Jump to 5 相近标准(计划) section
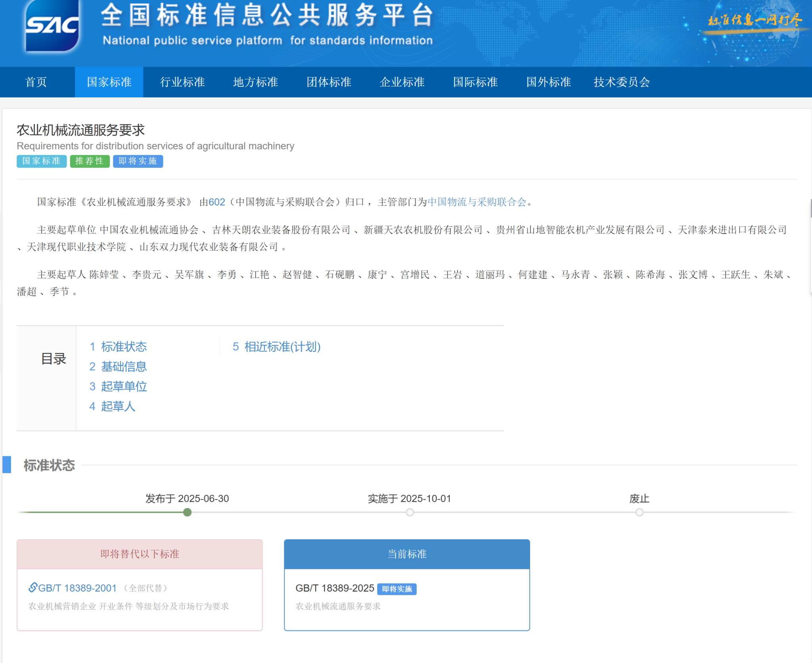The height and width of the screenshot is (663, 812). (276, 347)
